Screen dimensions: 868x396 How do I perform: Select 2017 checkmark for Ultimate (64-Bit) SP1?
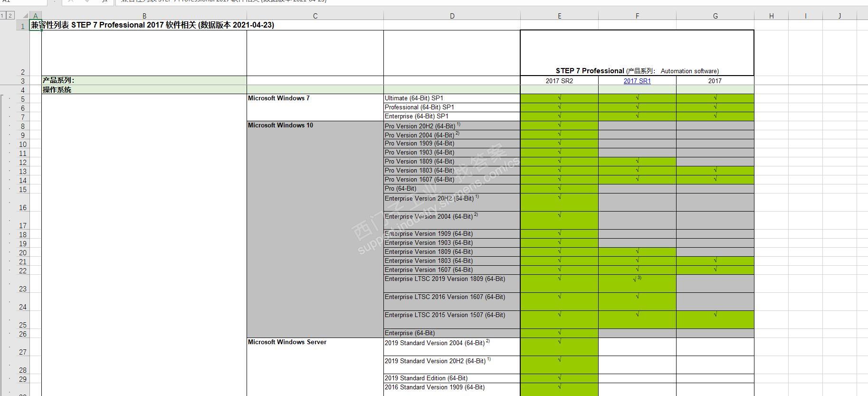click(715, 98)
